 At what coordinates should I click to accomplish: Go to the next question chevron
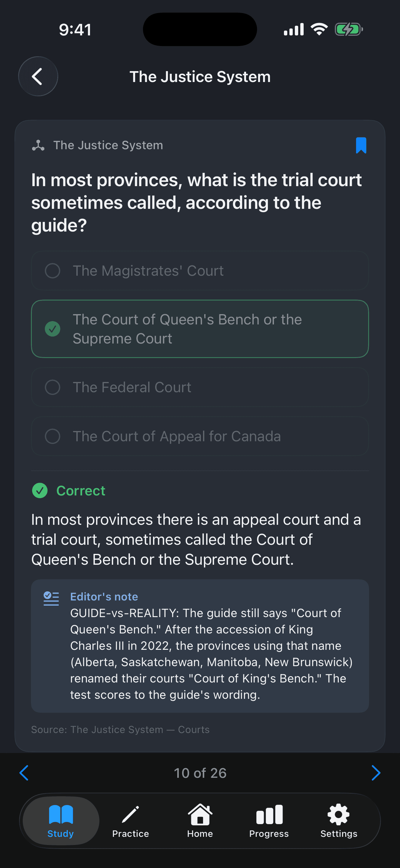376,773
